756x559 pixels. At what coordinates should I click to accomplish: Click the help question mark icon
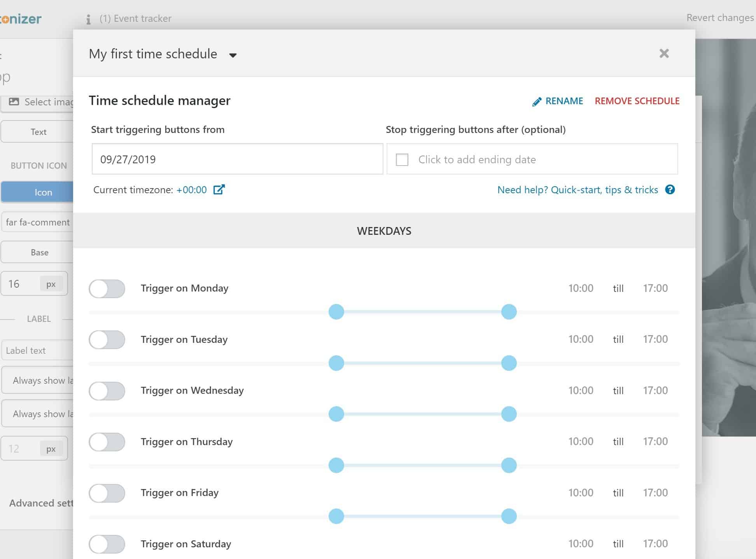pyautogui.click(x=670, y=190)
